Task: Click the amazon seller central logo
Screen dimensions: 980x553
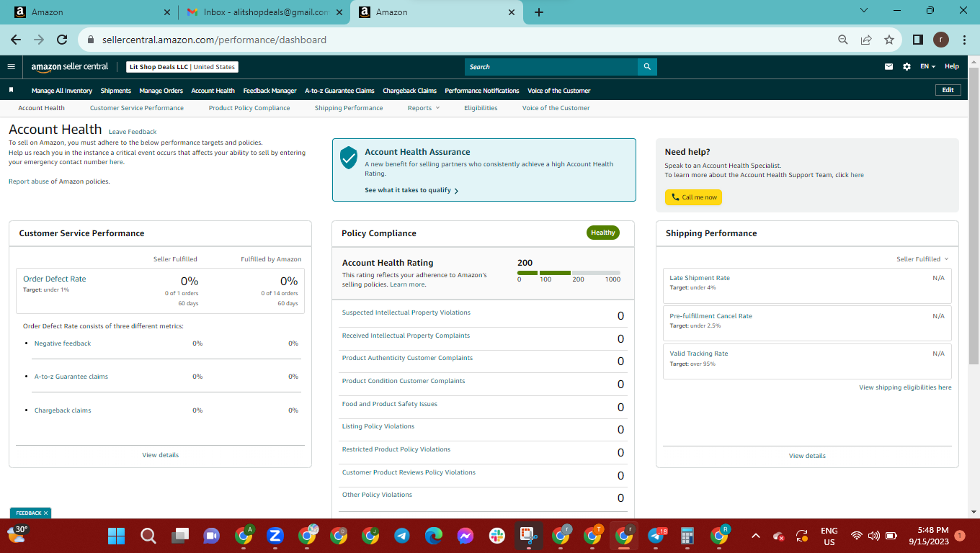Action: [x=69, y=67]
